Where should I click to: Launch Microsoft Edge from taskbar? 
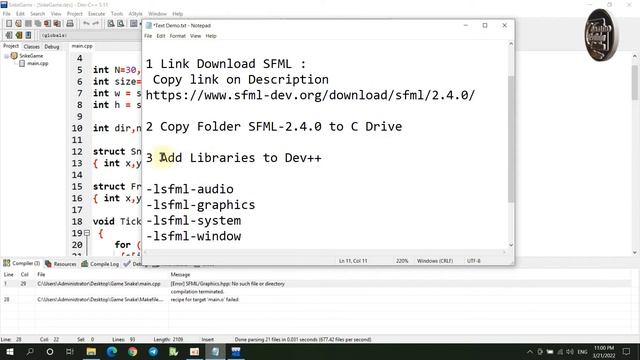pos(112,351)
